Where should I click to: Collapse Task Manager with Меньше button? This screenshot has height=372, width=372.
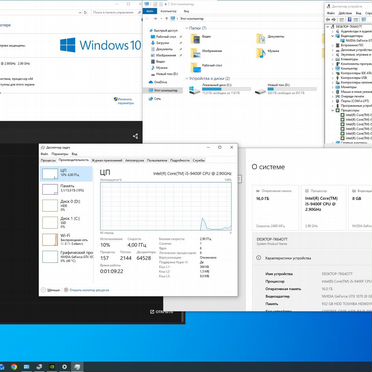click(50, 290)
